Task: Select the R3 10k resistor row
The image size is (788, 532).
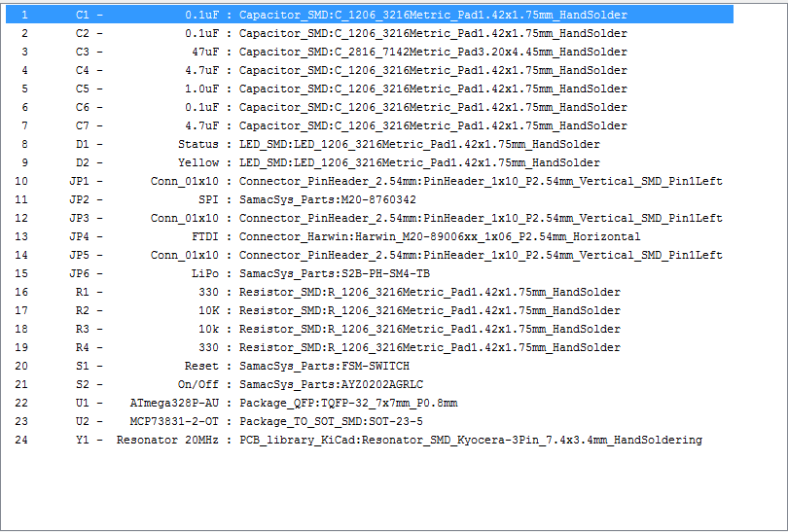Action: point(370,329)
